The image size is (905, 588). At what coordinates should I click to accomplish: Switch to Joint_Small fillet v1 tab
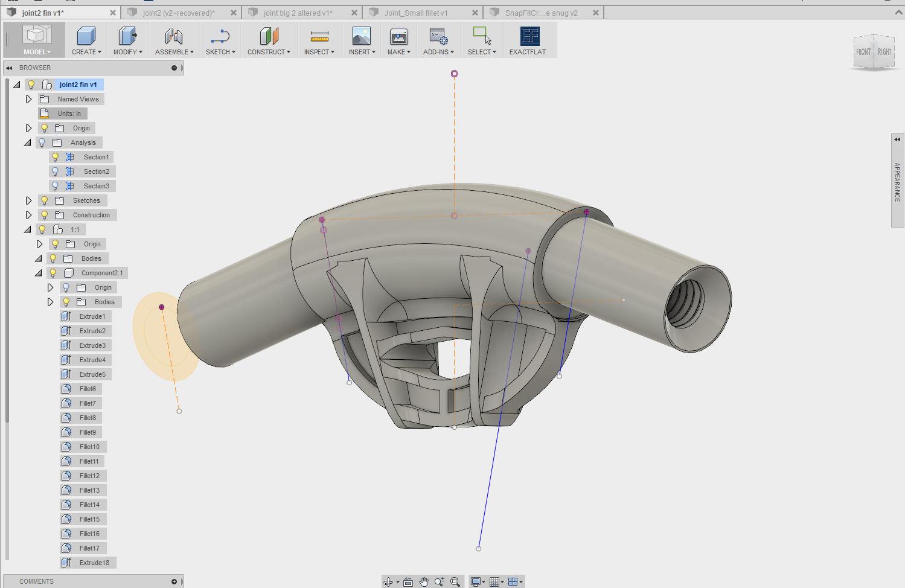416,13
